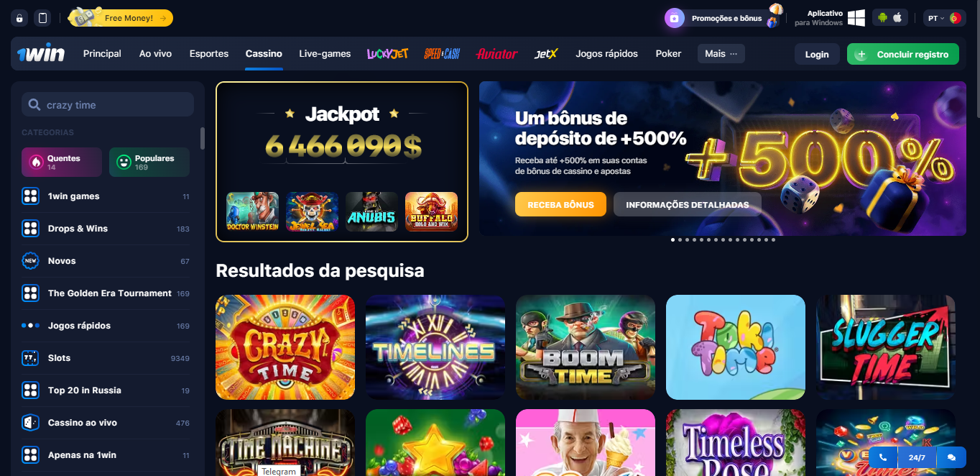Switch to the Ao vivo tab
The width and height of the screenshot is (980, 476).
click(155, 54)
